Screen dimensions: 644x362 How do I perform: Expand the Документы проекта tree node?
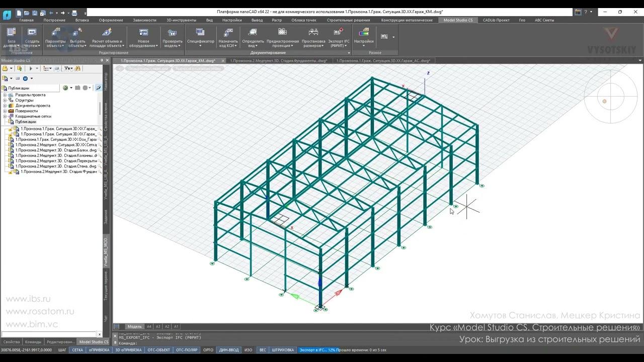coord(5,106)
